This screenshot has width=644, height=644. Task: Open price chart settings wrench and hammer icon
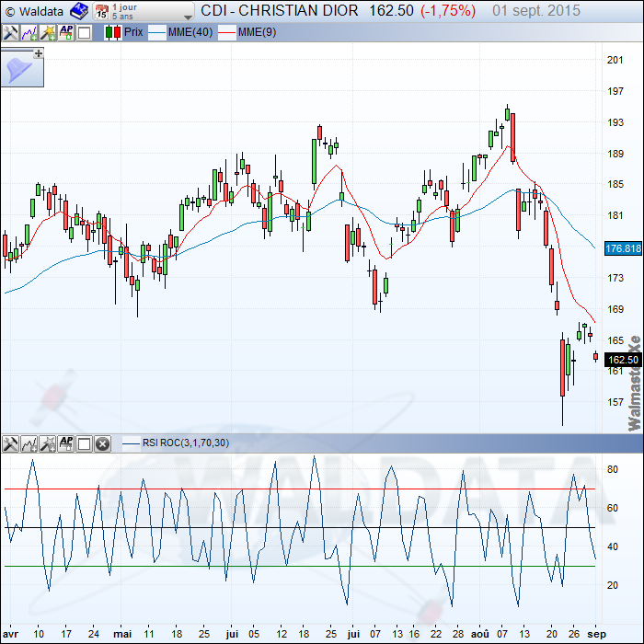(10, 32)
